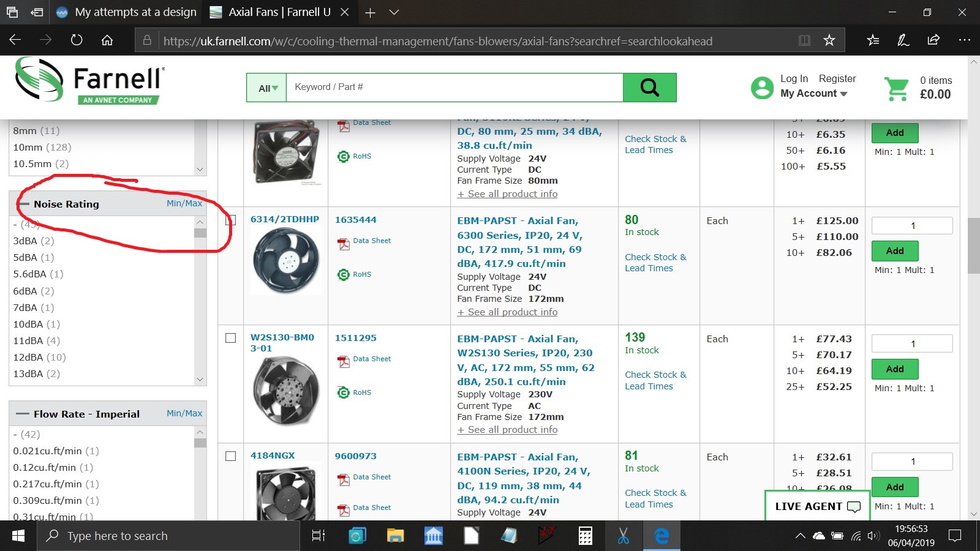Click quantity field for 6314/2TDHHP
The image size is (980, 551).
click(x=912, y=225)
